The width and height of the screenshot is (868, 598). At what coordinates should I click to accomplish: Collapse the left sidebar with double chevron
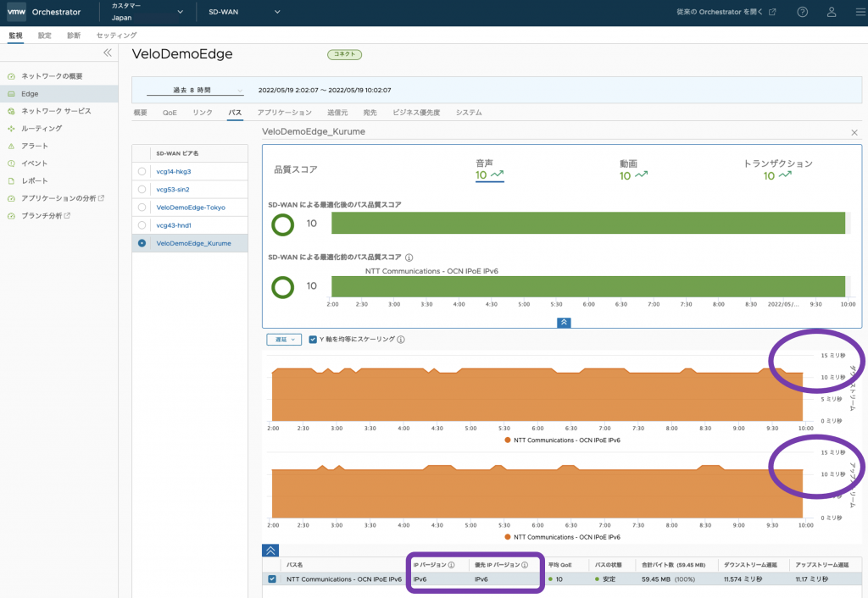(108, 53)
